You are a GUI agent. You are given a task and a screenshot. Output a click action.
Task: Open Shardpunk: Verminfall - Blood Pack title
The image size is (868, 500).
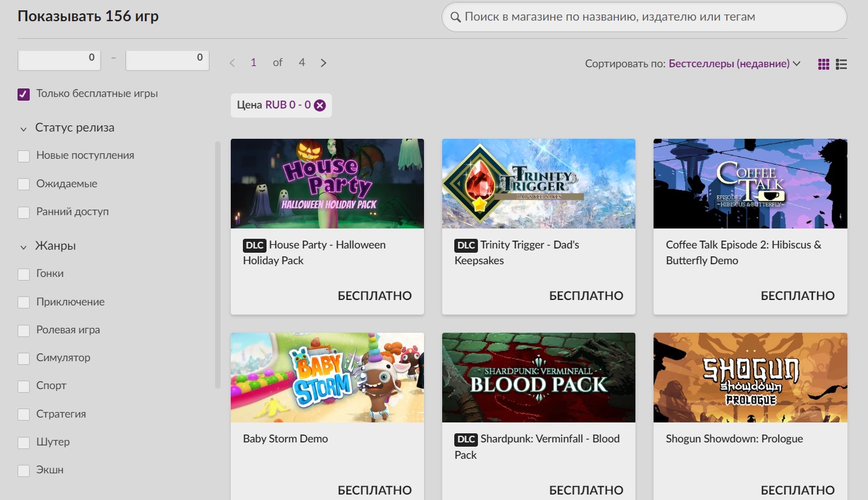click(537, 447)
